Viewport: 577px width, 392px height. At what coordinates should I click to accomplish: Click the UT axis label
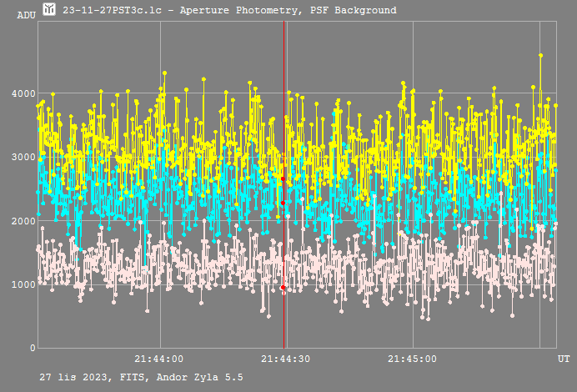[564, 359]
